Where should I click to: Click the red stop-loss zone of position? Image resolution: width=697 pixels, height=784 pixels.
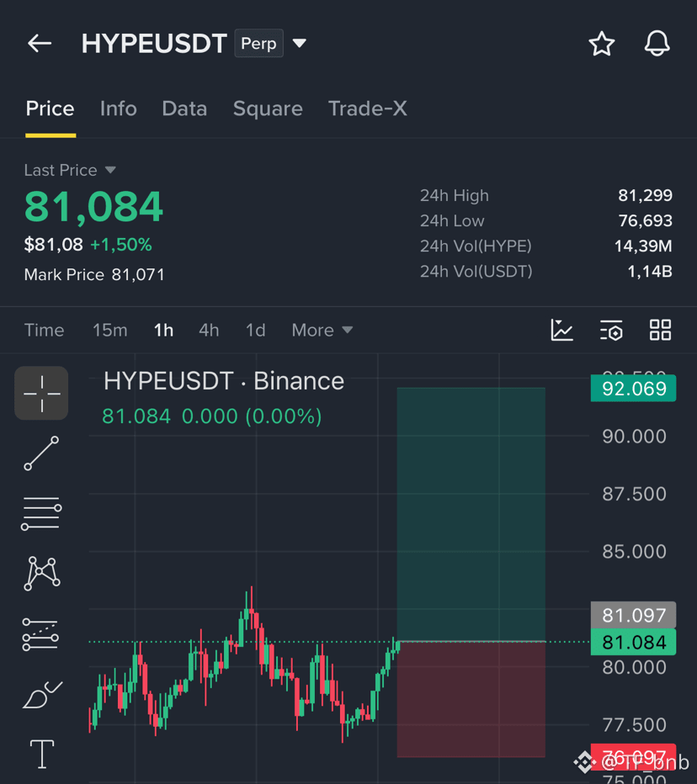[x=471, y=700]
